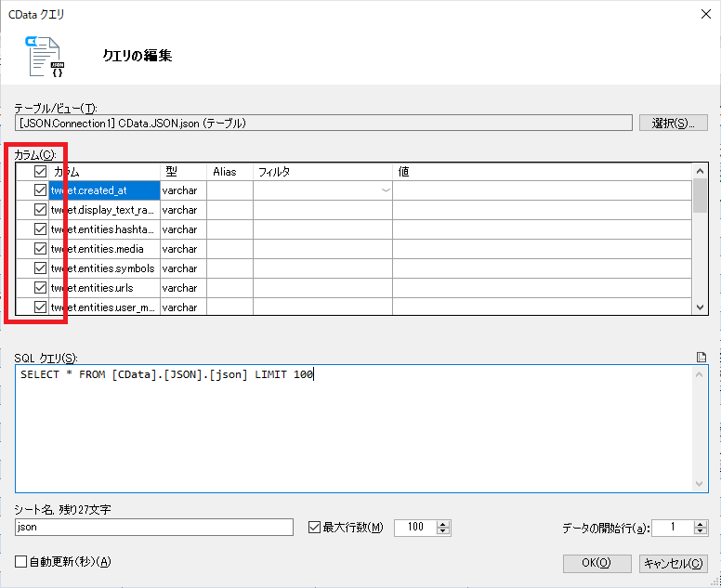Click the 値 column header
Viewport: 721px width, 588px height.
[x=542, y=172]
